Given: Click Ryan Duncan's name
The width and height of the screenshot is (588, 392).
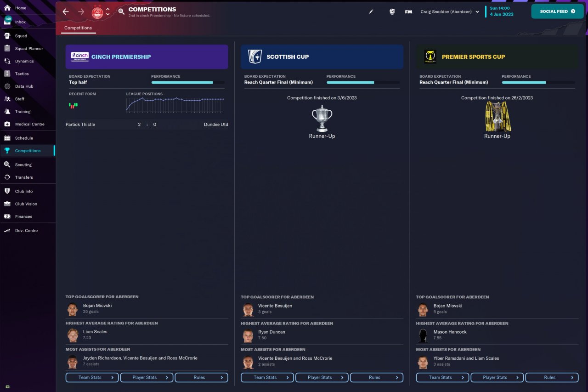Looking at the screenshot, I should (271, 332).
